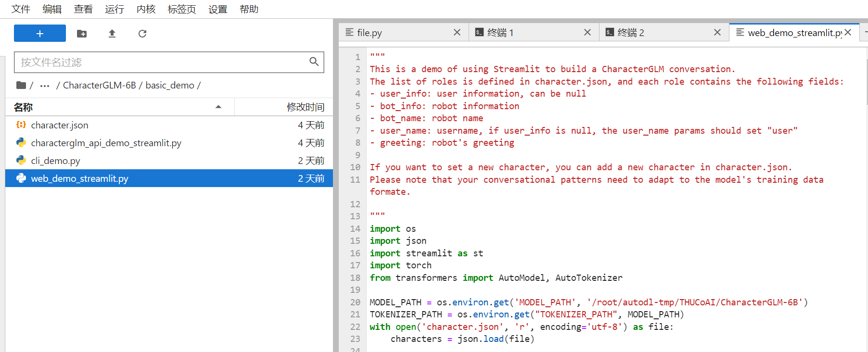Open the 内核 menu
This screenshot has width=868, height=352.
point(146,9)
